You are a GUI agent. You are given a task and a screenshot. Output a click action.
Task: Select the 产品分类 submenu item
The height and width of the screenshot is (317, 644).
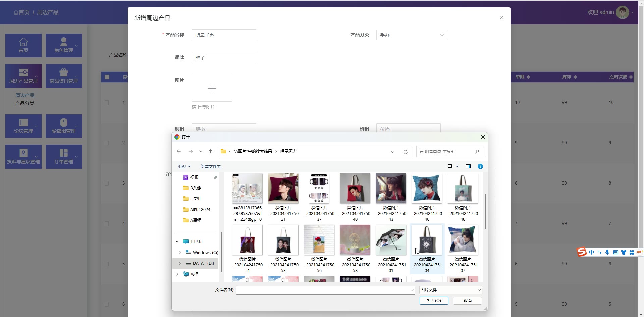25,103
